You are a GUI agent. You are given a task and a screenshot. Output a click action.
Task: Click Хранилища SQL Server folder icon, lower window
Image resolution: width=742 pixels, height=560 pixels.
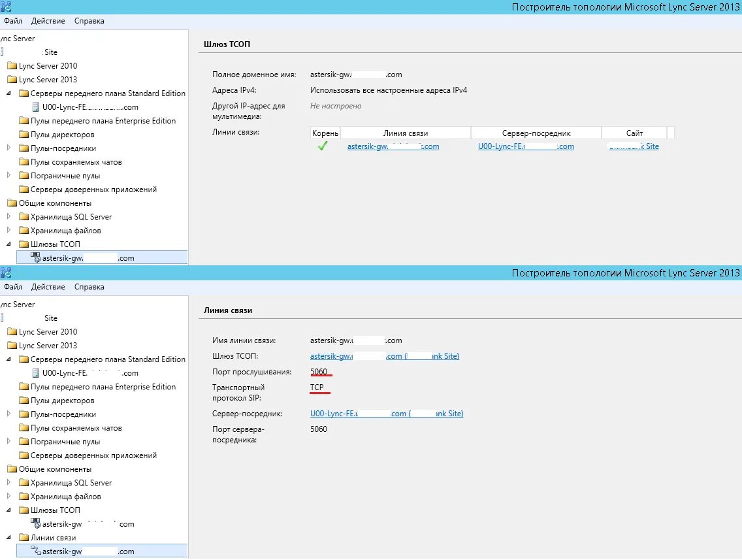click(x=24, y=483)
